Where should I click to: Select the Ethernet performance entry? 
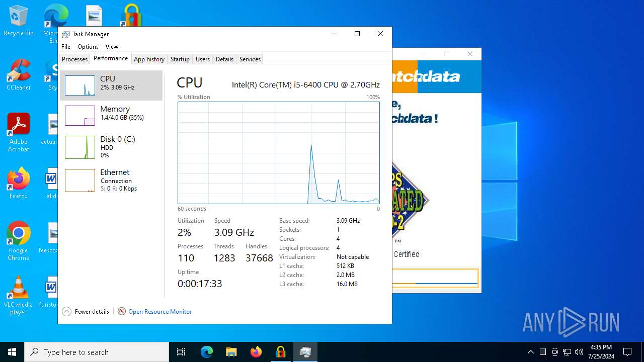point(111,180)
